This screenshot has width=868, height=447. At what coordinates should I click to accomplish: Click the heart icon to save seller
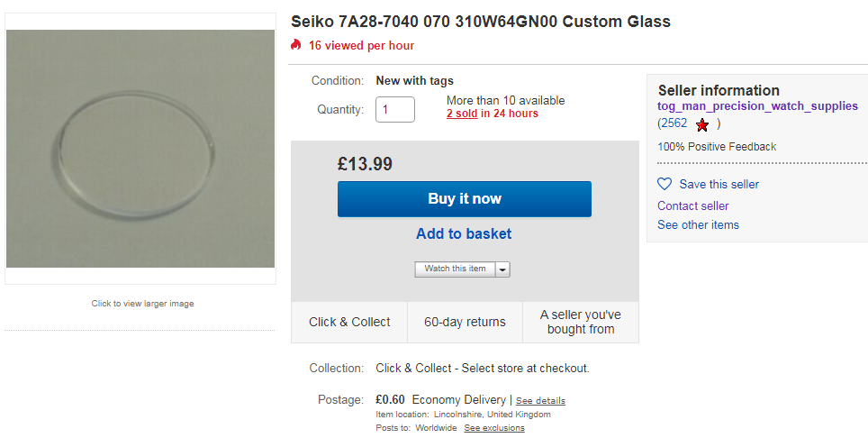(x=665, y=184)
